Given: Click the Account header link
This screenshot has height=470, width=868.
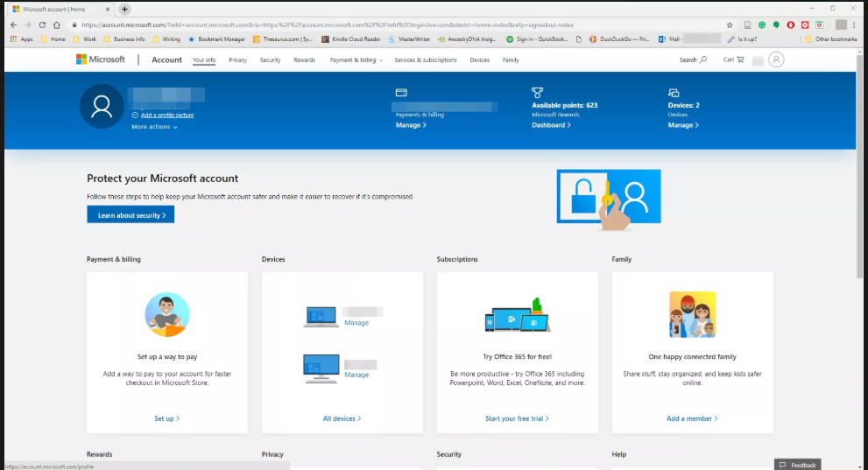Looking at the screenshot, I should coord(166,60).
